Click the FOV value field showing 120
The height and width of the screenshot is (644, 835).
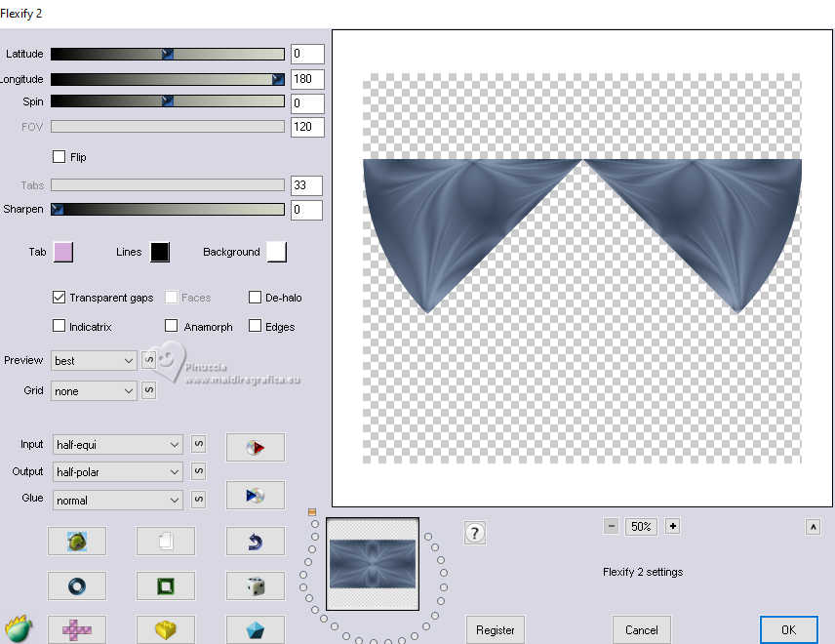(307, 127)
